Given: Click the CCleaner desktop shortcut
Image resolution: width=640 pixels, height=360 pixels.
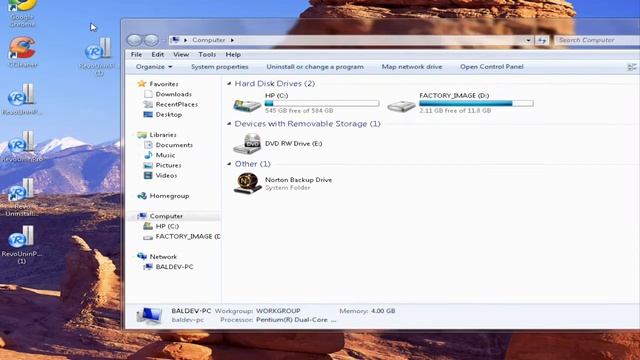Looking at the screenshot, I should click(22, 52).
